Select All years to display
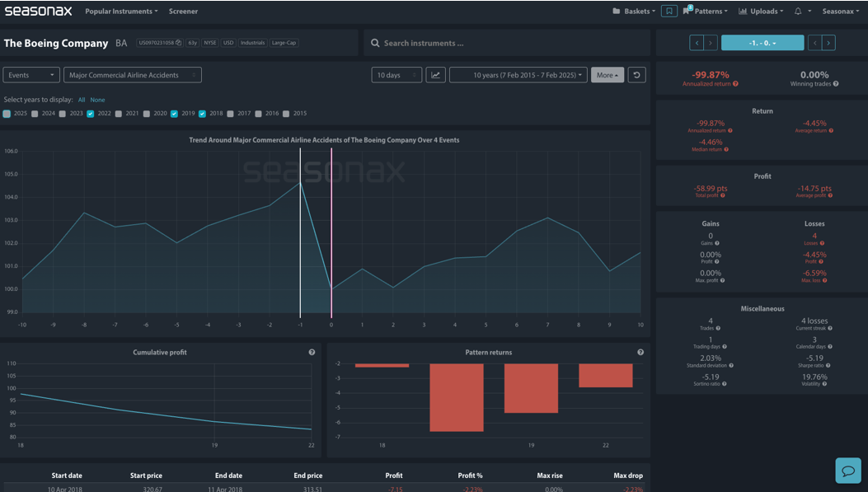868x492 pixels. click(x=82, y=100)
